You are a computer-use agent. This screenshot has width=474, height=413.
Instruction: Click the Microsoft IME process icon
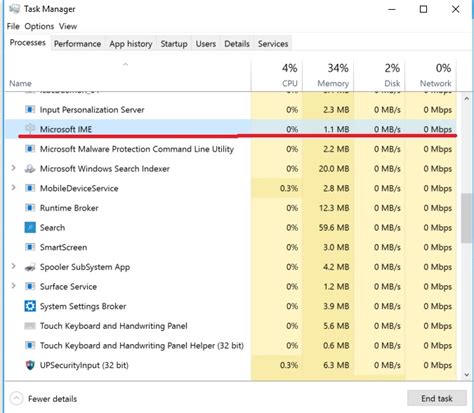coord(30,129)
